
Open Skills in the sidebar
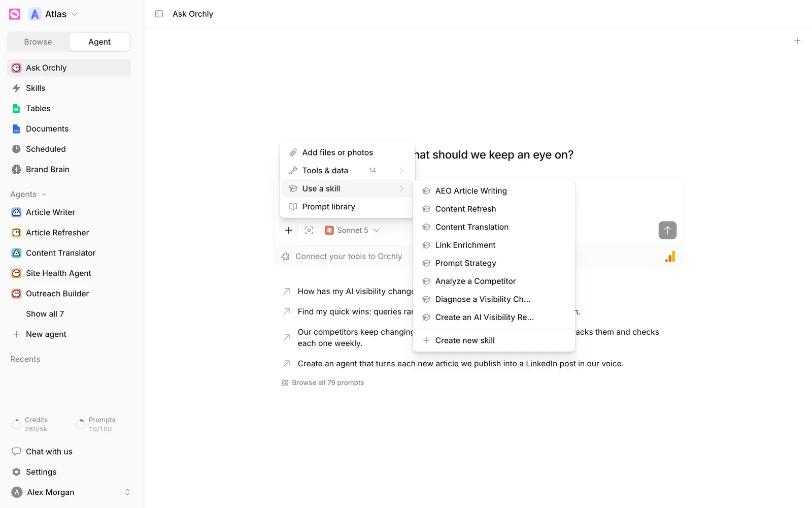(x=69, y=88)
